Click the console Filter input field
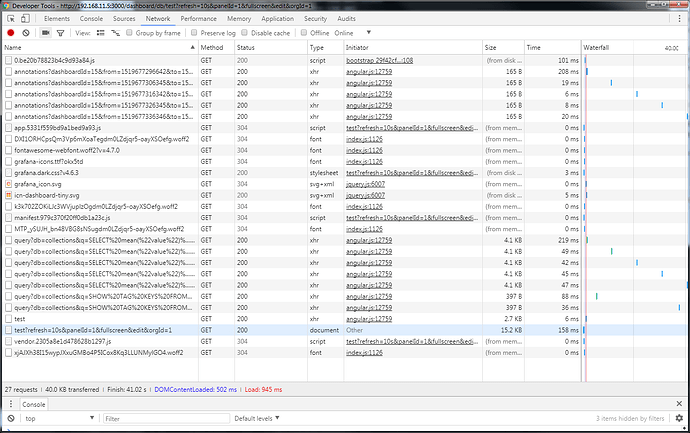Viewport: 690px width, 433px height. (x=166, y=418)
